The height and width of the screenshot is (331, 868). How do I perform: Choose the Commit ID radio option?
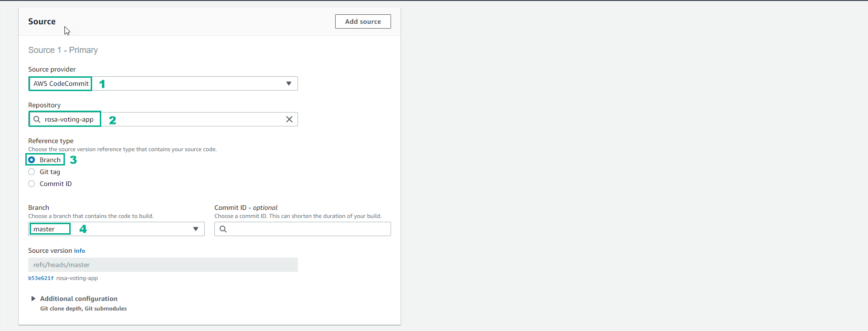click(32, 184)
